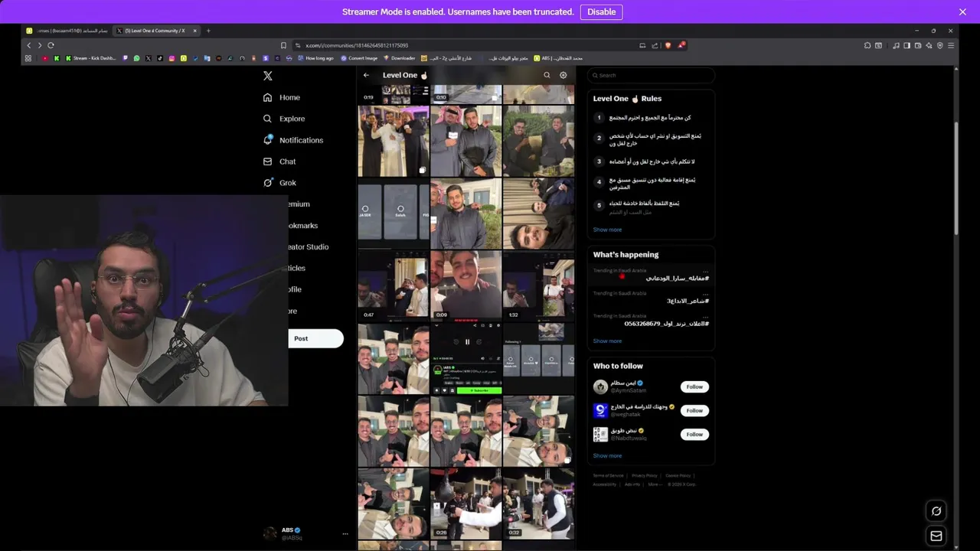Open trending hashtag ending 0563268679
Screen dimensions: 980x551
pyautogui.click(x=666, y=324)
